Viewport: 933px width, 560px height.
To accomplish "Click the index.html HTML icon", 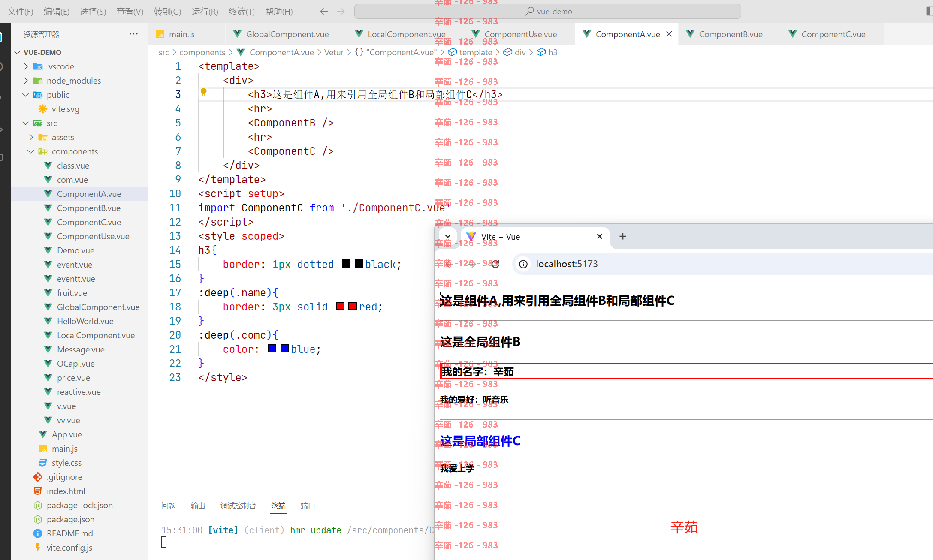I will click(x=38, y=491).
